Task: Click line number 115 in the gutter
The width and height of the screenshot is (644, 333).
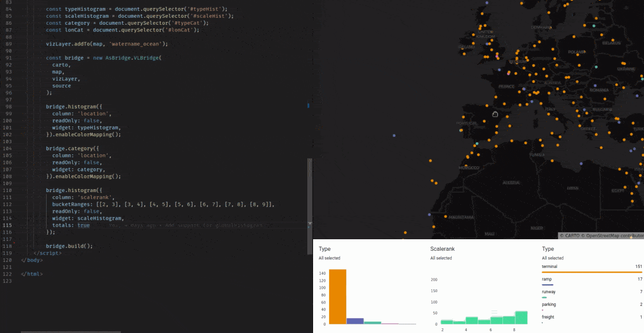Action: pos(8,225)
